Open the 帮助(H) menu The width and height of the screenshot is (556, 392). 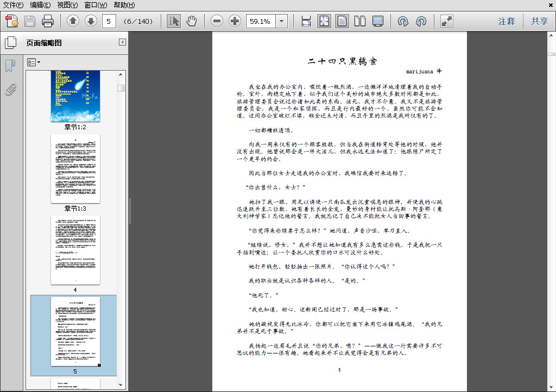pos(124,5)
